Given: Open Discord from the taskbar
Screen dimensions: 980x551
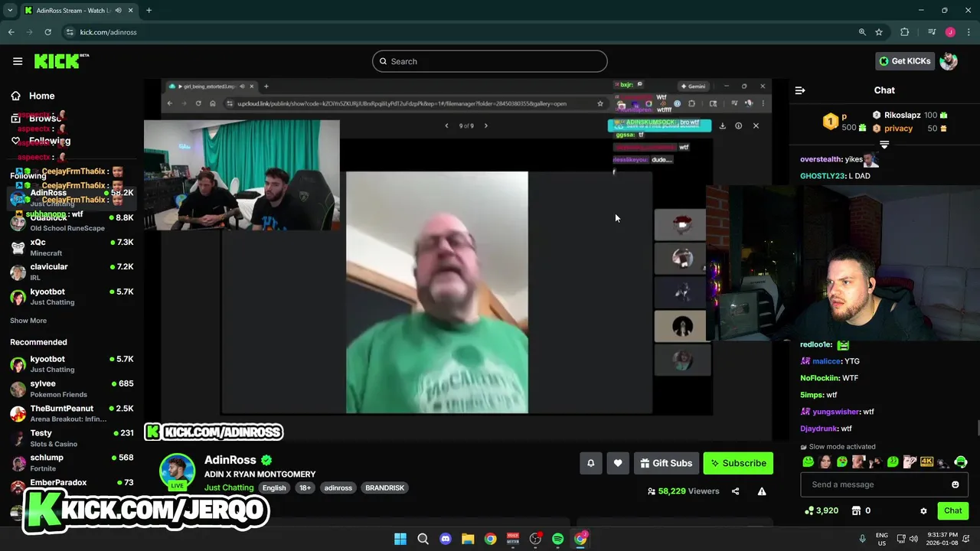Looking at the screenshot, I should [446, 539].
